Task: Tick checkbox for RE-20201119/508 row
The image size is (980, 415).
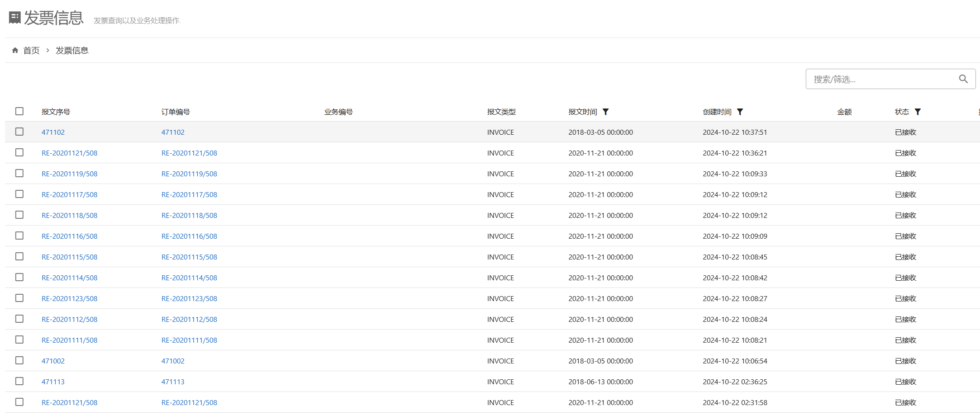Action: coord(19,173)
